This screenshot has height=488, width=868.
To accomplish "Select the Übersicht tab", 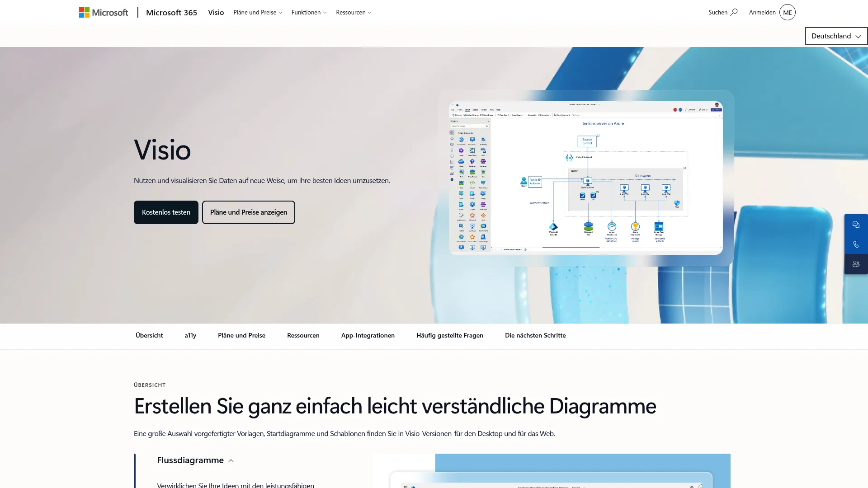I will pyautogui.click(x=149, y=336).
